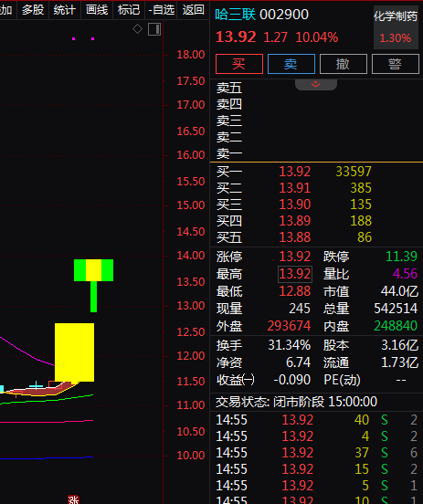Image resolution: width=423 pixels, height=504 pixels.
Task: Click 量比 value 4.56
Action: [405, 274]
